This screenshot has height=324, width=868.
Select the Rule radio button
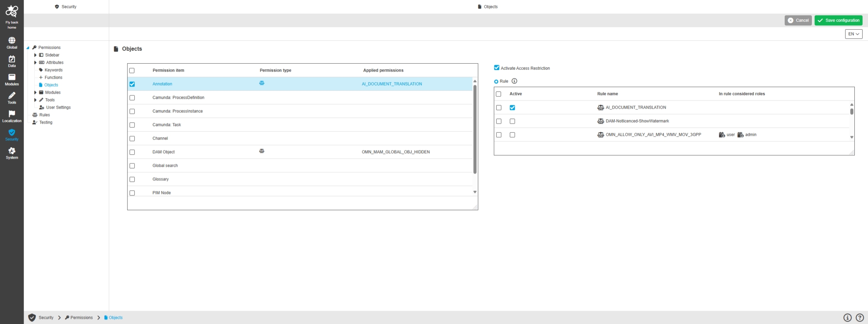click(x=496, y=81)
